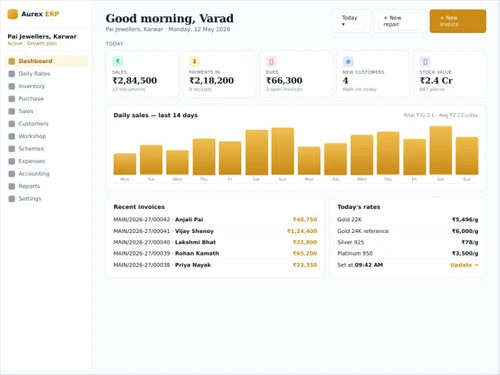The width and height of the screenshot is (500, 375).
Task: Click the Settings sidebar icon
Action: (x=12, y=199)
